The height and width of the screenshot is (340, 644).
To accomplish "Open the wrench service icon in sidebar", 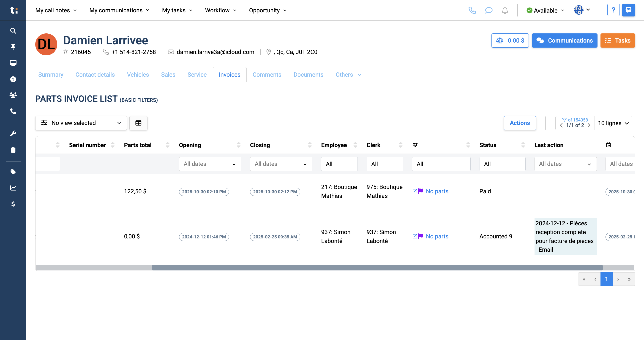I will pos(13,133).
